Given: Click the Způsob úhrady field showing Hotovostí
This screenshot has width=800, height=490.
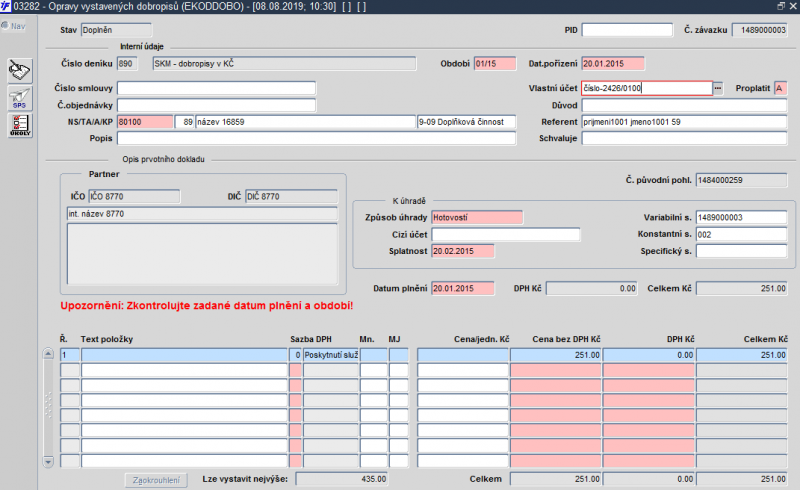Looking at the screenshot, I should point(477,217).
